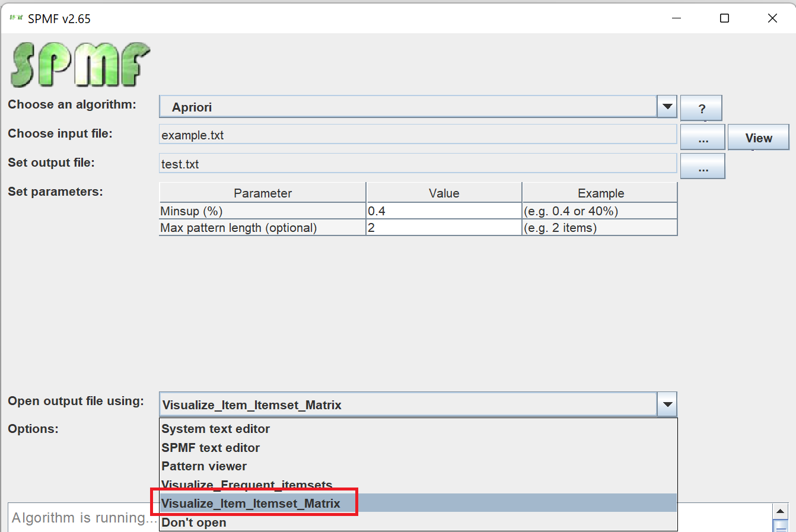Expand the Apriori algorithm dropdown arrow

(667, 107)
